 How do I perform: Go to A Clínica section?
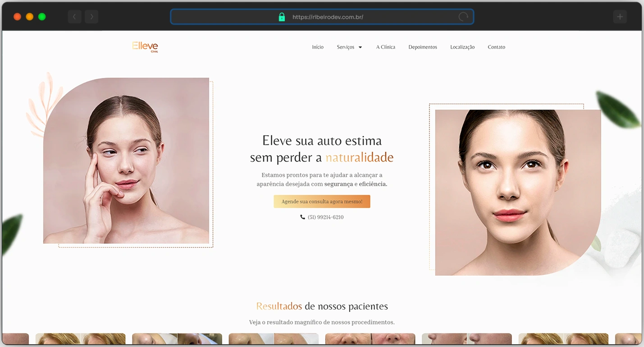(385, 47)
